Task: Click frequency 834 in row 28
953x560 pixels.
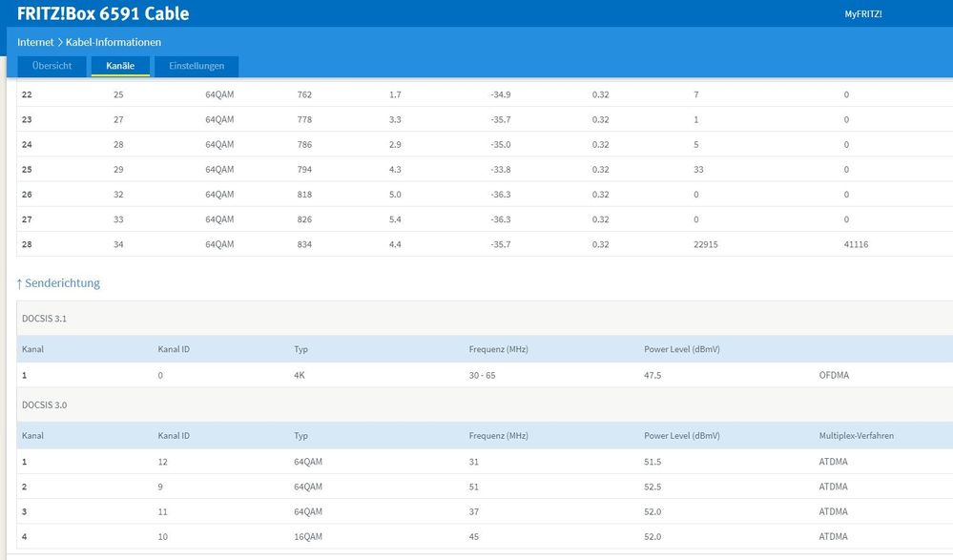Action: pyautogui.click(x=304, y=244)
